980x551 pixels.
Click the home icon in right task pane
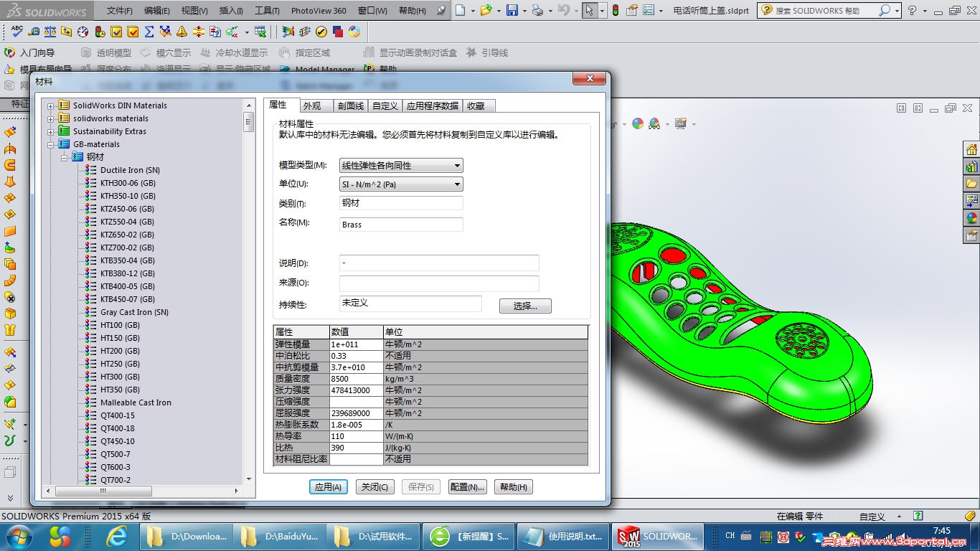972,149
